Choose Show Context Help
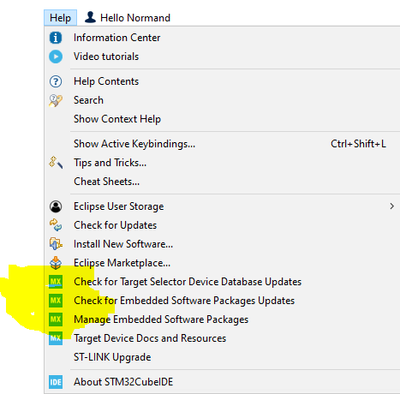Image resolution: width=400 pixels, height=394 pixels. [117, 119]
